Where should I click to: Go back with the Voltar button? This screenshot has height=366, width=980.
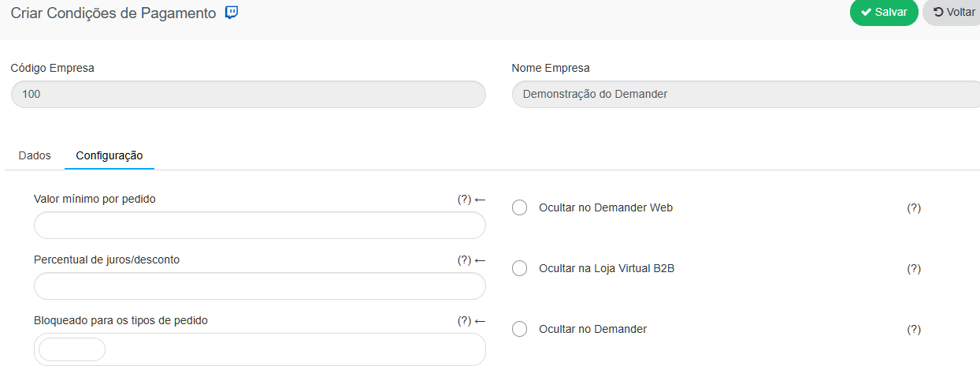[x=951, y=13]
